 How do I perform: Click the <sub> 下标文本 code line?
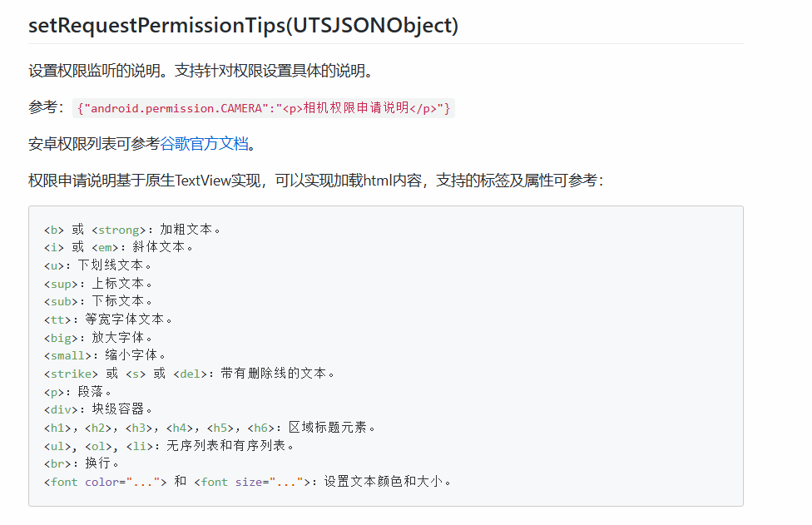pyautogui.click(x=98, y=301)
